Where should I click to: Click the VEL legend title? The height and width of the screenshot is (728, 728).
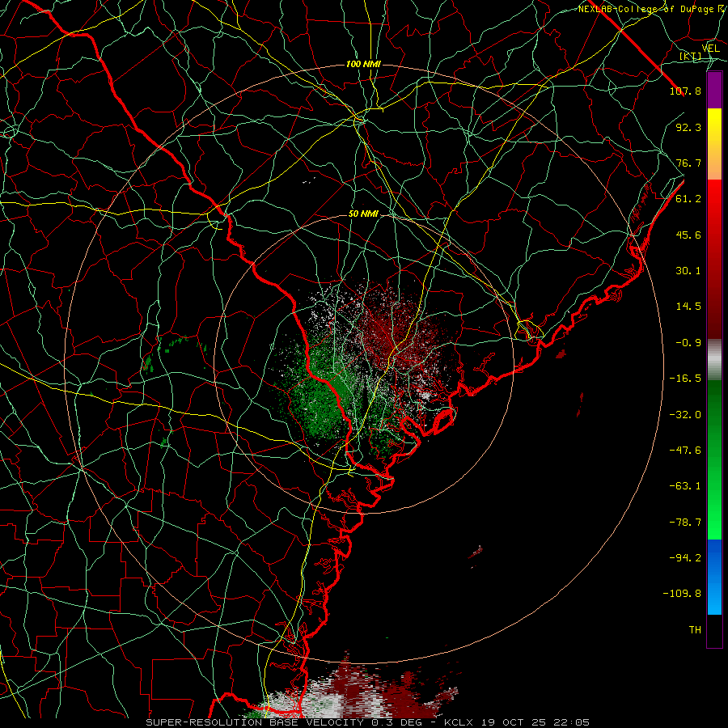[x=710, y=49]
